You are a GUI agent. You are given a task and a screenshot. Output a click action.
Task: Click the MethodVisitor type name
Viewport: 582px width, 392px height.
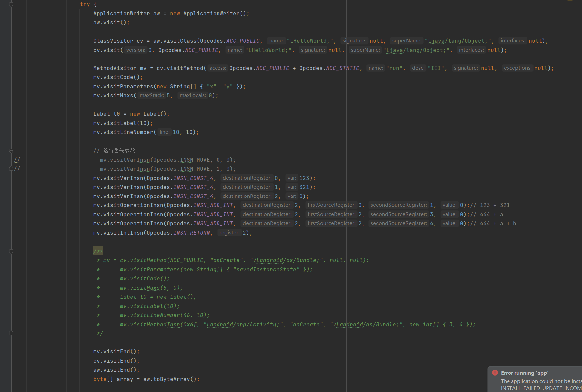tap(115, 68)
